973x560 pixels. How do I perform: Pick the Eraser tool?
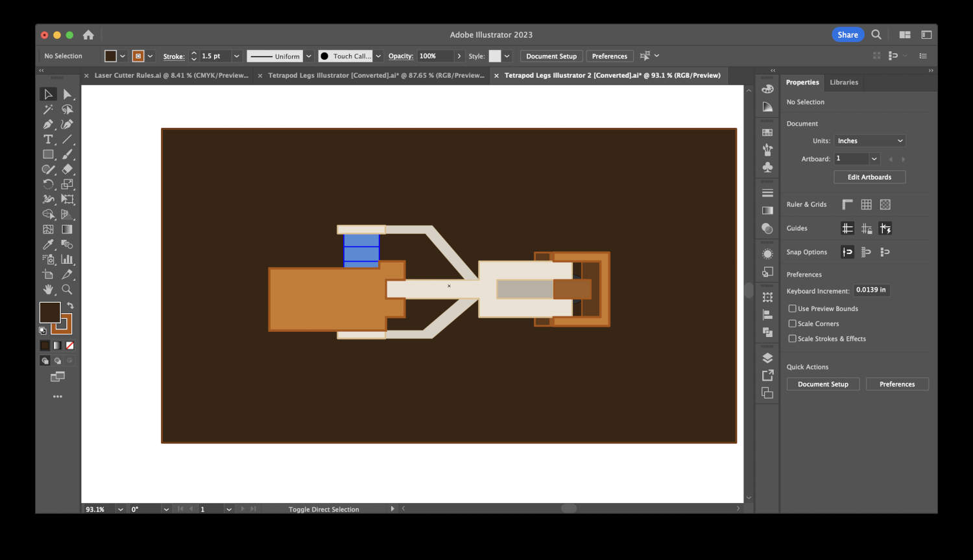point(67,169)
